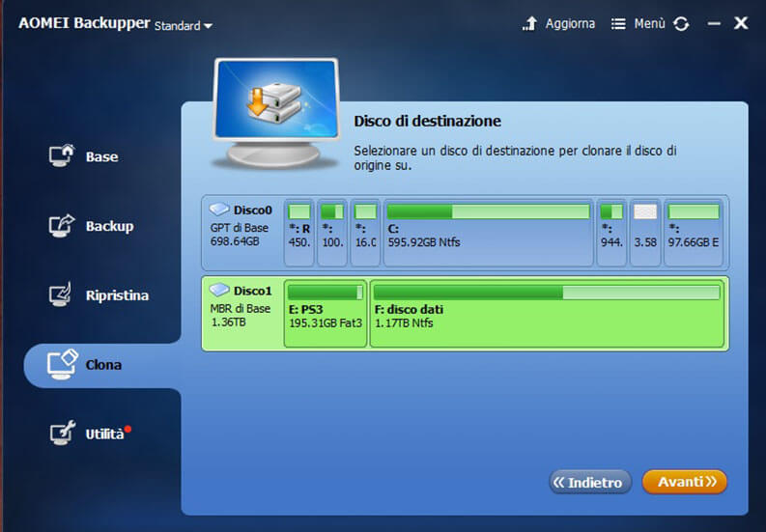This screenshot has width=766, height=532.
Task: Click the Backup sidebar icon
Action: coord(62,225)
